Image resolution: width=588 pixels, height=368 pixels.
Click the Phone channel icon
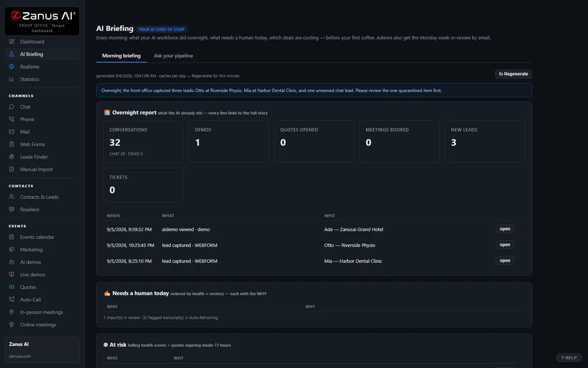(x=12, y=119)
